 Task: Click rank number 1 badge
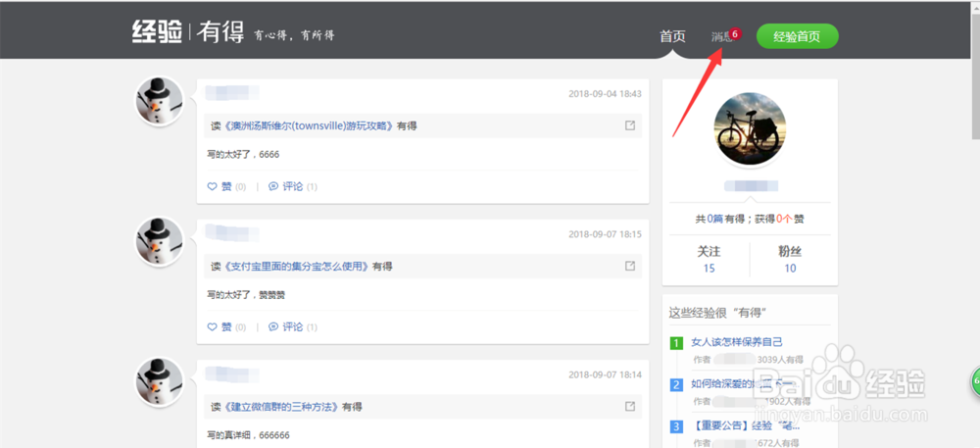676,342
